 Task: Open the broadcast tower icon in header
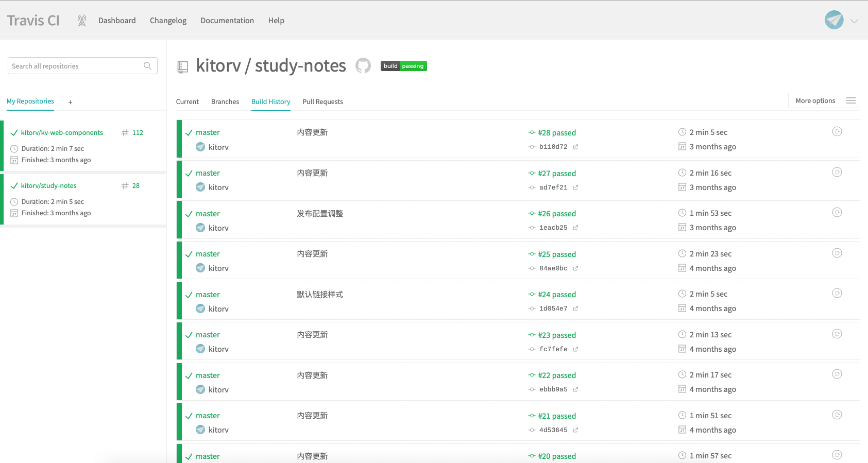tap(81, 21)
